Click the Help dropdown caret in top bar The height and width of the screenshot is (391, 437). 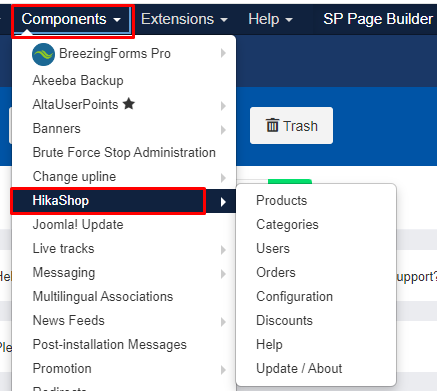point(289,20)
